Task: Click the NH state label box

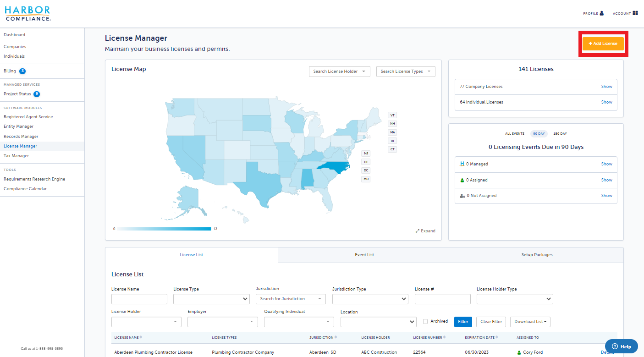Action: point(392,124)
